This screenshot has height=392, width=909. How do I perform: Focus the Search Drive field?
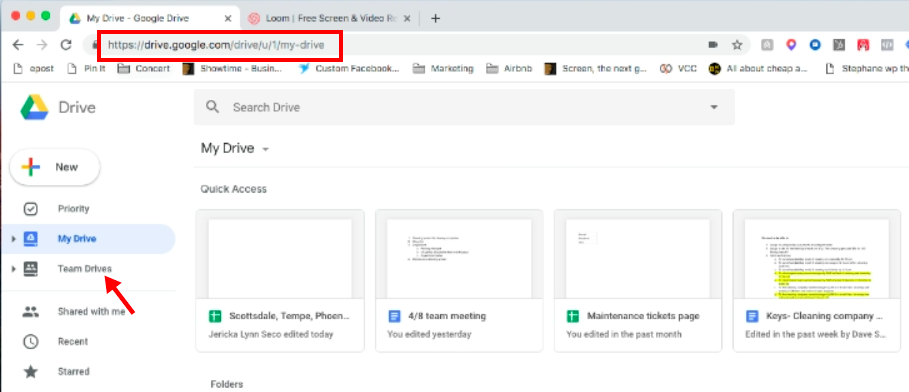pyautogui.click(x=464, y=107)
